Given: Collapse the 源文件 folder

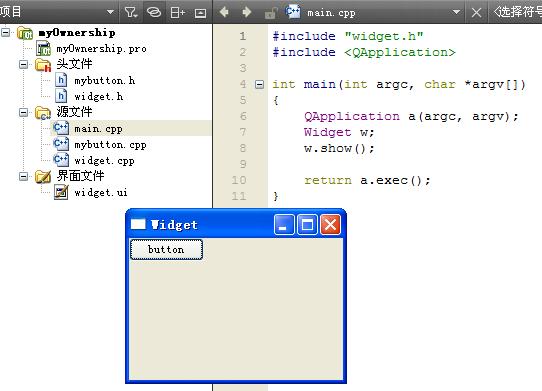Looking at the screenshot, I should [24, 112].
